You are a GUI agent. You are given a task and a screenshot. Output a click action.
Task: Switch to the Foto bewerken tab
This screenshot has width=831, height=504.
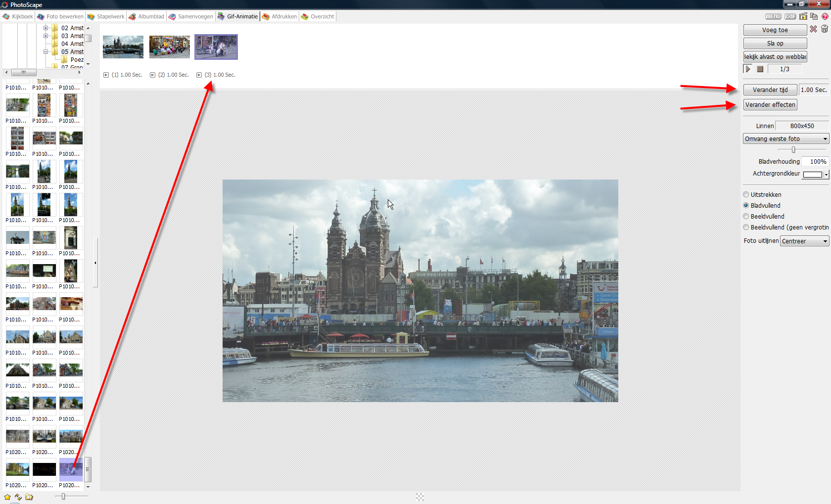point(60,16)
